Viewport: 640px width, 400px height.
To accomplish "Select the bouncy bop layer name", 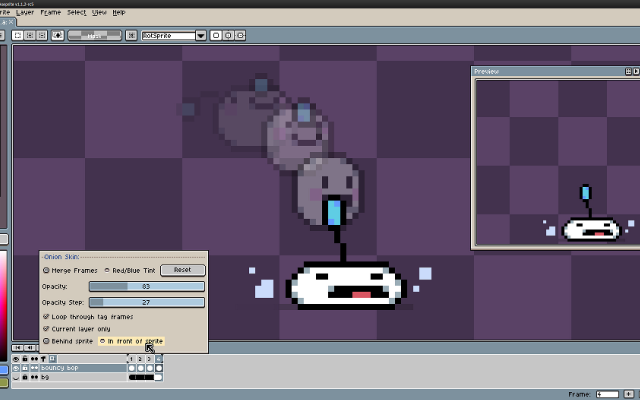I will point(83,368).
